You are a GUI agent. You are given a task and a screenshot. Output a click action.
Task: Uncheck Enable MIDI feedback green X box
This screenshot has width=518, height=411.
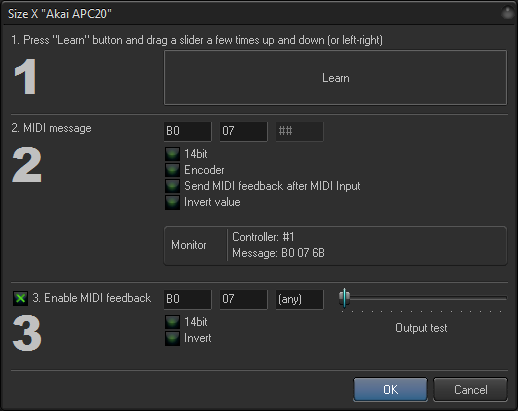click(x=20, y=298)
